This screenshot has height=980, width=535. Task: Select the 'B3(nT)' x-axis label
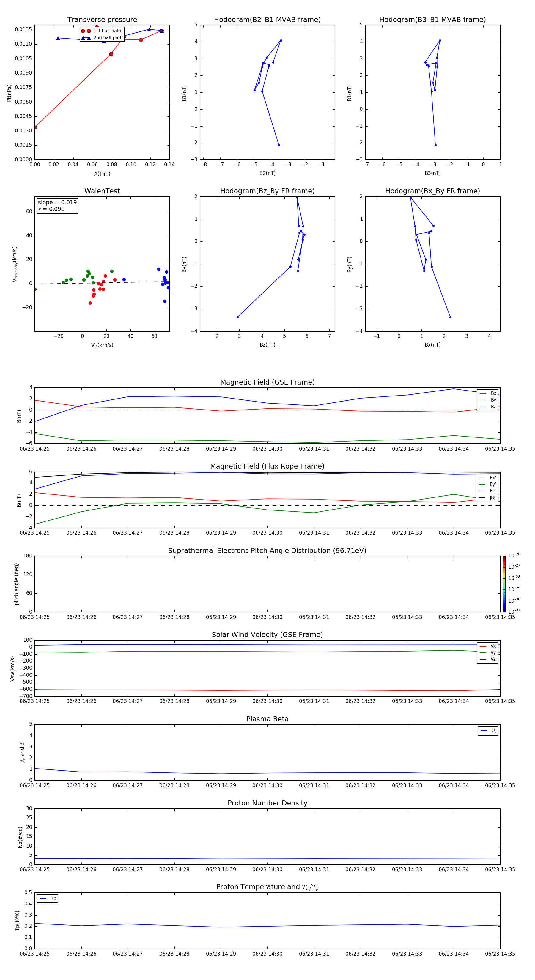[x=432, y=173]
